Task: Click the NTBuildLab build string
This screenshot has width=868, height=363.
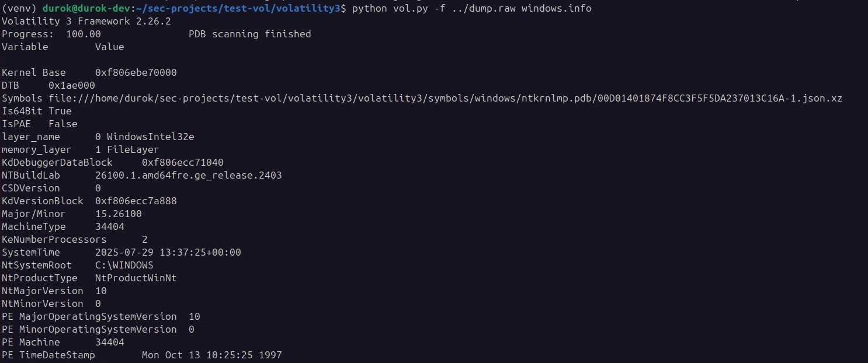Action: pyautogui.click(x=189, y=175)
